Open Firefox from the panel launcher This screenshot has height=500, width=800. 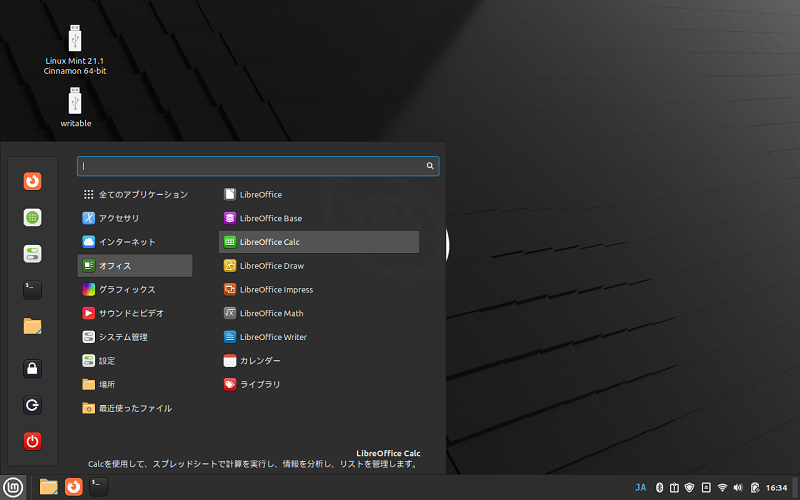coord(73,487)
